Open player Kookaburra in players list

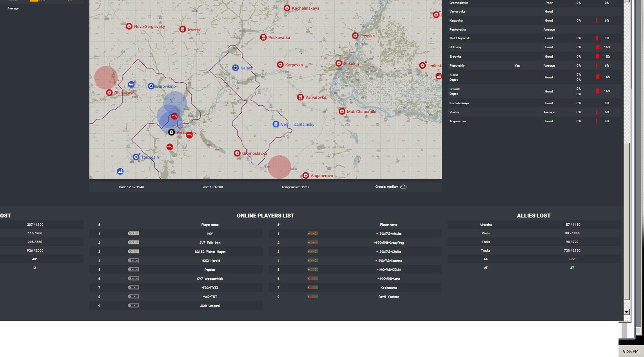(388, 288)
